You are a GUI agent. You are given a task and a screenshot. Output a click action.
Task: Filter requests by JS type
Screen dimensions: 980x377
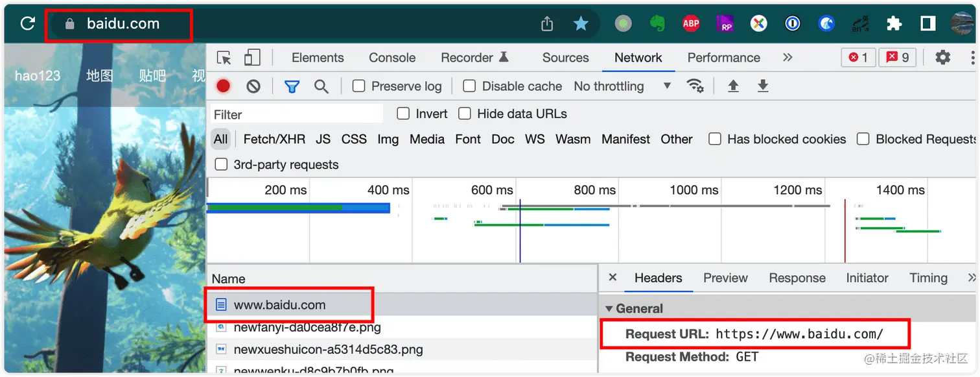pos(323,139)
